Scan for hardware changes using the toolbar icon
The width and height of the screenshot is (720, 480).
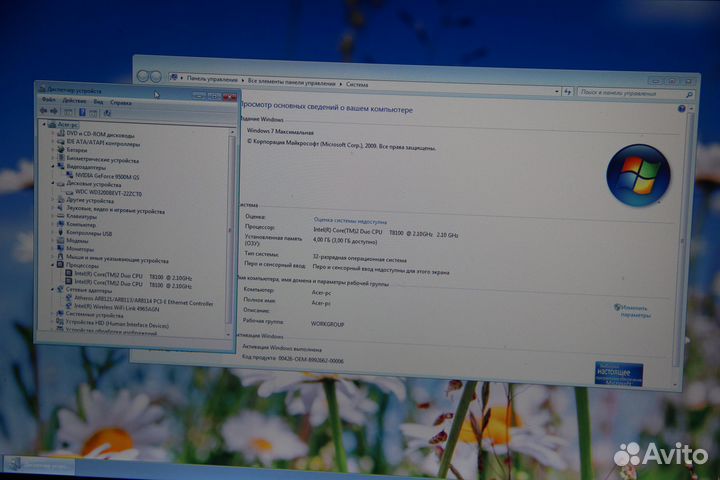pos(107,113)
